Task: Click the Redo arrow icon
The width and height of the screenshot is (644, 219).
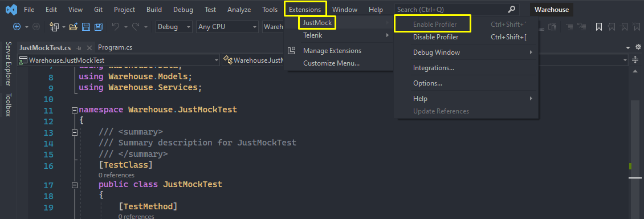Action: tap(136, 27)
